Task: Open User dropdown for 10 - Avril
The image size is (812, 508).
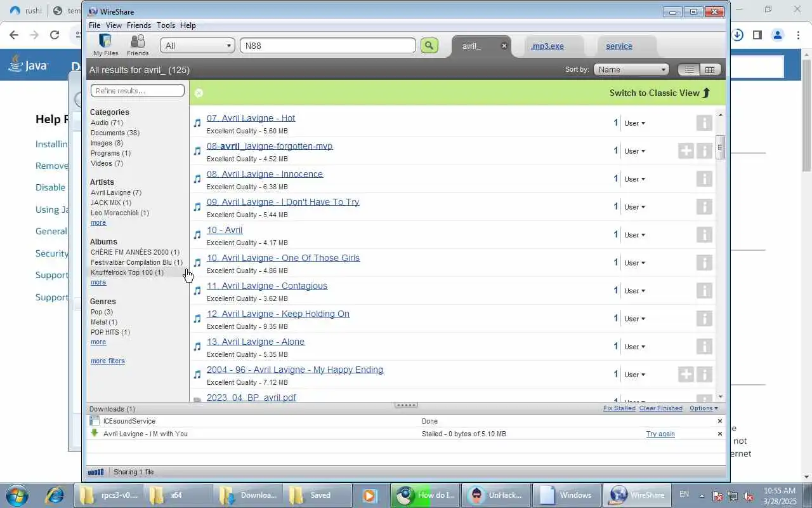Action: click(634, 235)
